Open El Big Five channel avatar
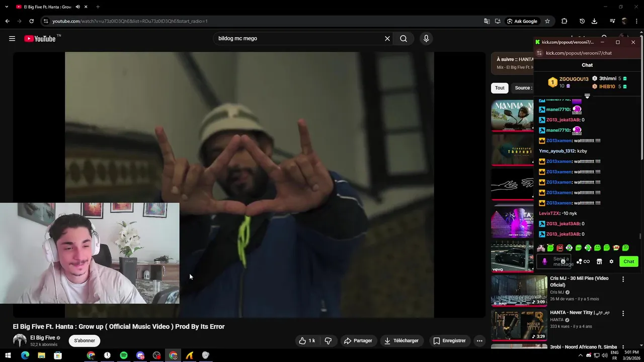The width and height of the screenshot is (644, 362). (20, 340)
